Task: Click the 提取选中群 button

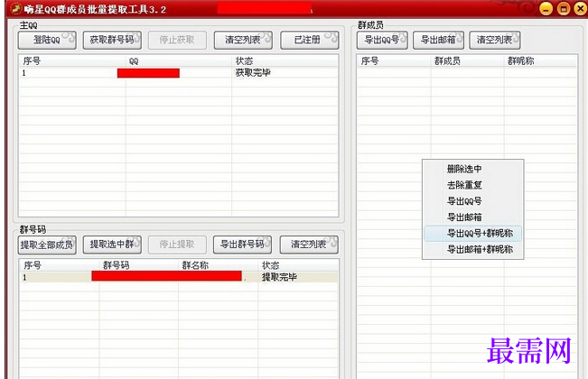Action: [112, 245]
